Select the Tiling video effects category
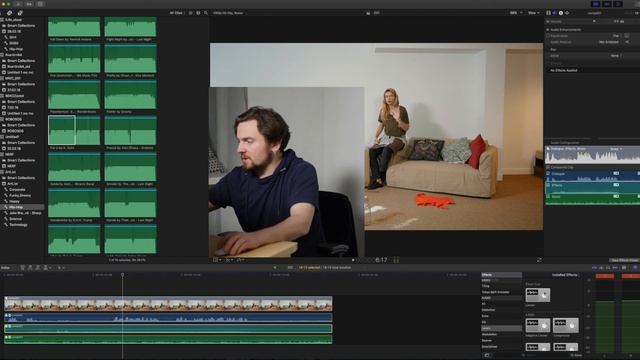Image resolution: width=640 pixels, height=360 pixels. tap(486, 286)
